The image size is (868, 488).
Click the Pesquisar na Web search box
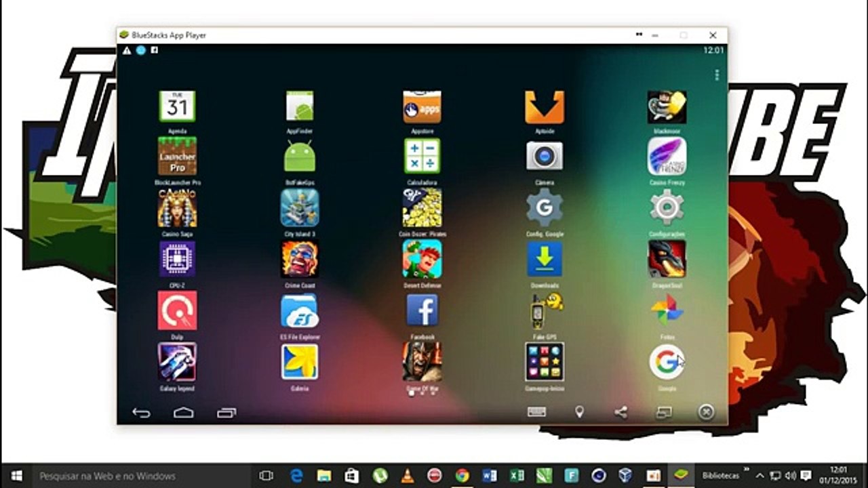[x=142, y=476]
